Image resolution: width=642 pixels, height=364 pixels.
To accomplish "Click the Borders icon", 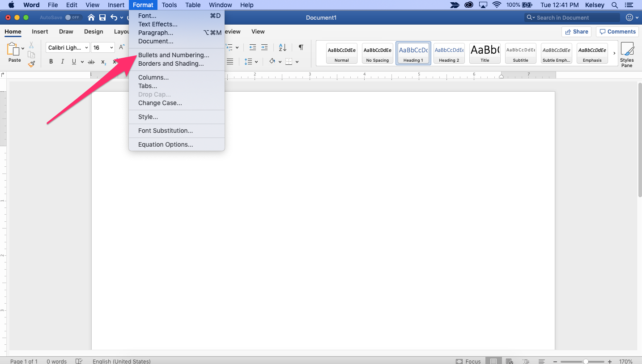I will [289, 62].
